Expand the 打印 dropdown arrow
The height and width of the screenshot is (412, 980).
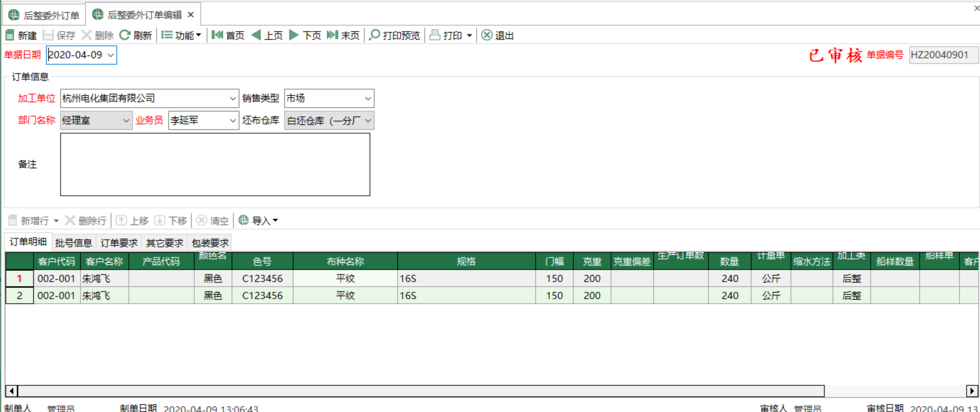tap(469, 36)
